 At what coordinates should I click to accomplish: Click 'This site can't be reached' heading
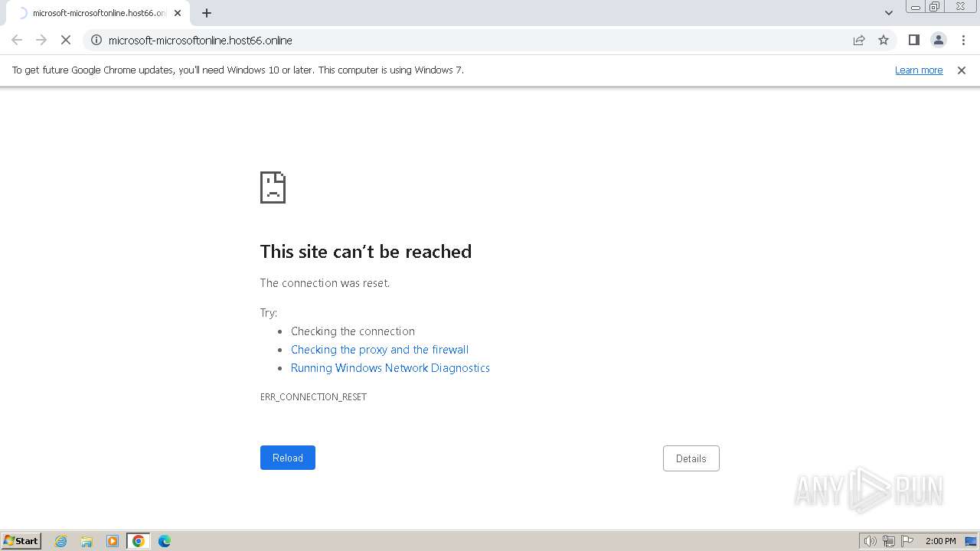pos(366,252)
